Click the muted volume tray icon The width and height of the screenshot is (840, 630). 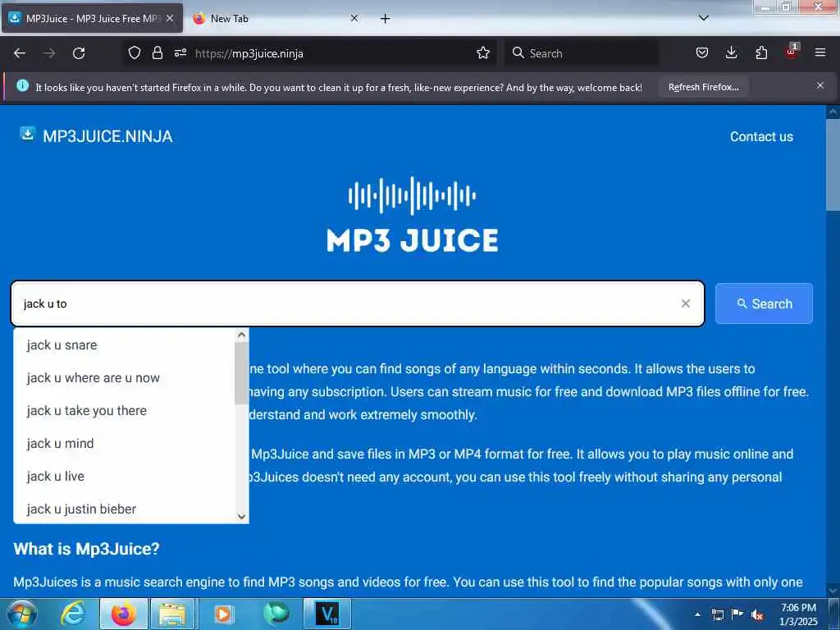coord(757,614)
